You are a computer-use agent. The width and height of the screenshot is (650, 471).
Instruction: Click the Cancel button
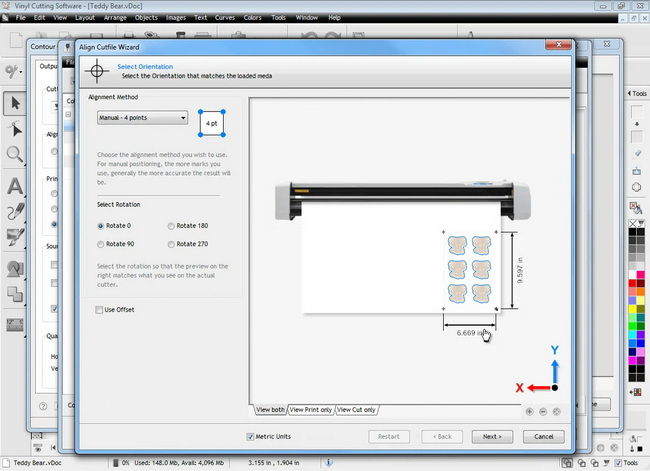pos(544,437)
